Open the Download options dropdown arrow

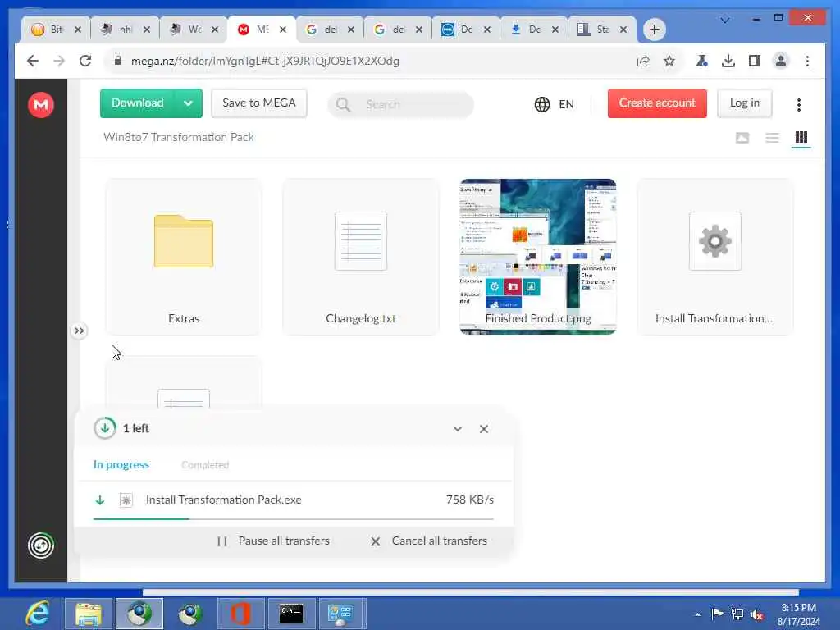[x=188, y=103]
